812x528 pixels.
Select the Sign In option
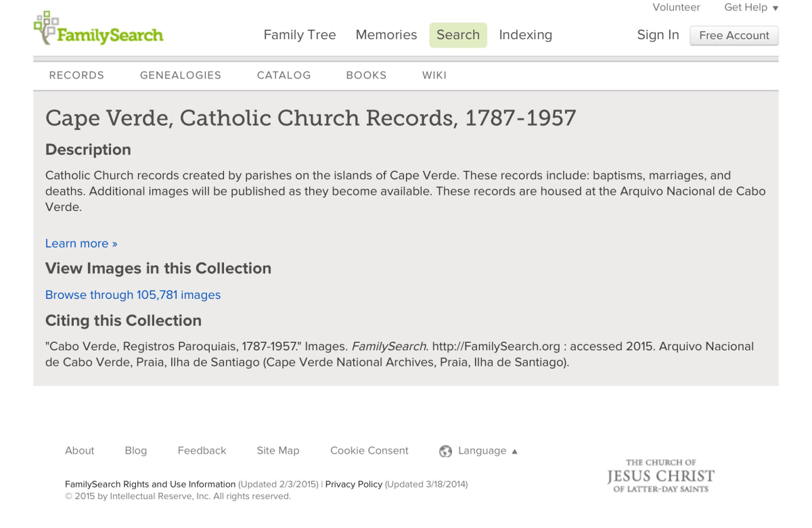tap(657, 34)
